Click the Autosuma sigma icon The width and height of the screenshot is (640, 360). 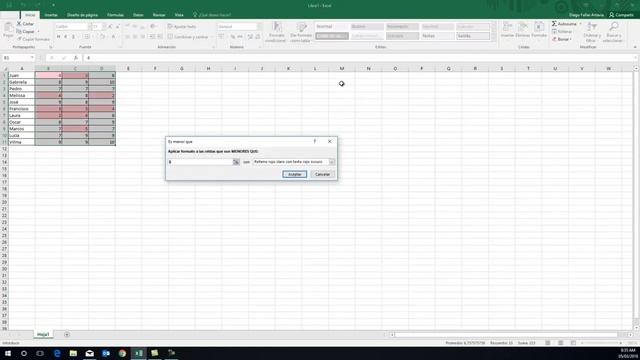point(554,24)
